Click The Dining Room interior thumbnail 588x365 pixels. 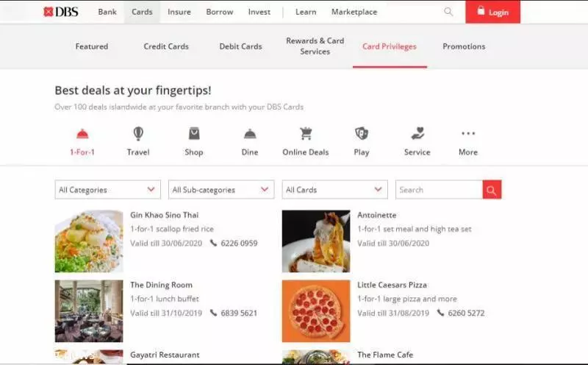pos(89,311)
